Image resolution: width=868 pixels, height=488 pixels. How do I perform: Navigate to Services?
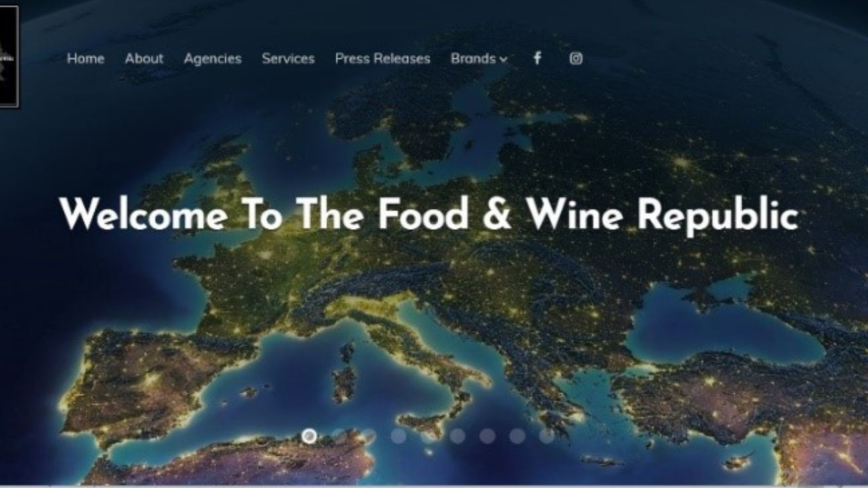click(288, 58)
